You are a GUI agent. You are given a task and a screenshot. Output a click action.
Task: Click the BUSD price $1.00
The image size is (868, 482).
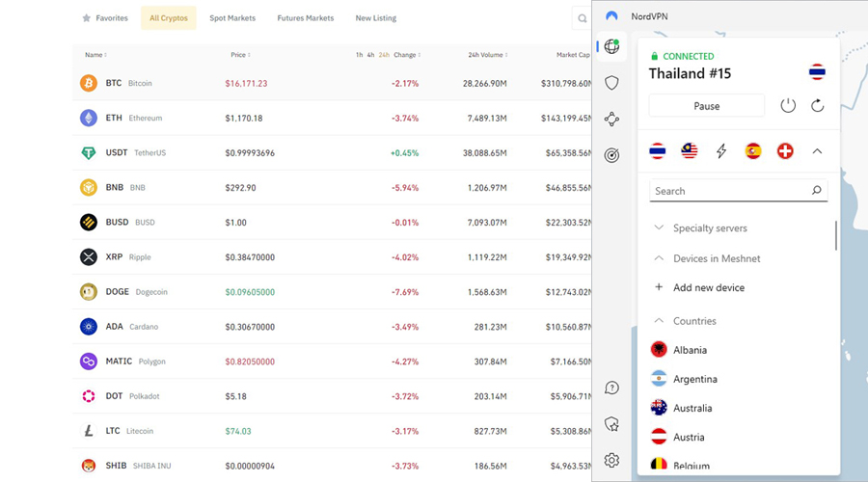pos(236,223)
